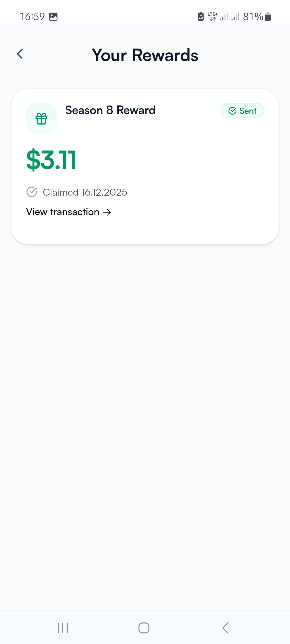Click the arrow after View transaction
The height and width of the screenshot is (644, 290).
point(107,212)
